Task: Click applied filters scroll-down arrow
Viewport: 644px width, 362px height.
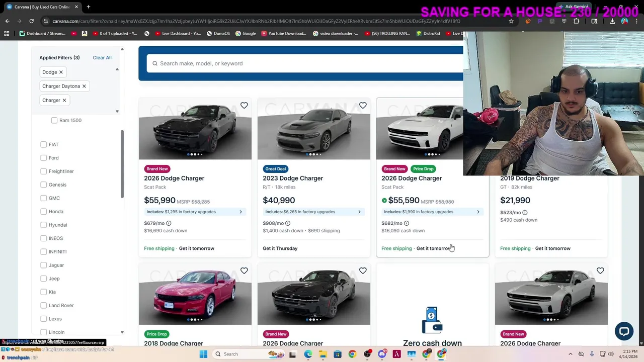Action: 117,111
